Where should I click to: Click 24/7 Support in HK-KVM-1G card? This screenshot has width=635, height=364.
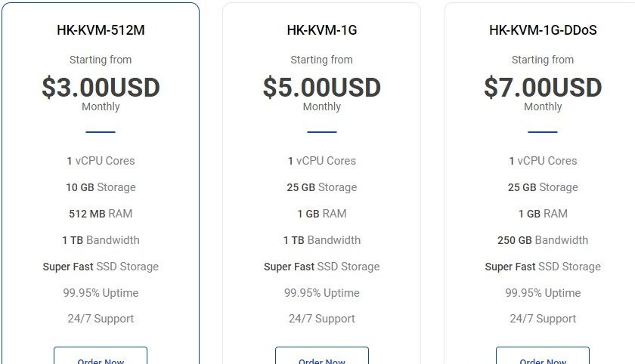[322, 319]
